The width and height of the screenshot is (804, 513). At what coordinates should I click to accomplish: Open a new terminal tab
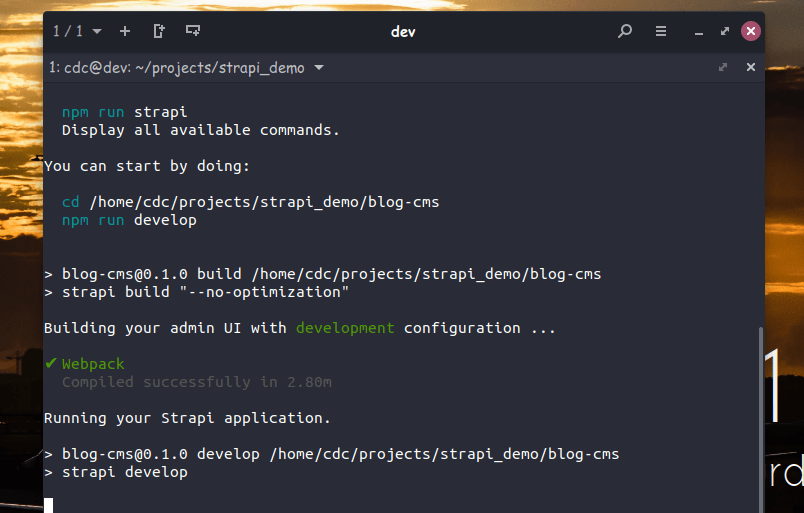click(125, 31)
